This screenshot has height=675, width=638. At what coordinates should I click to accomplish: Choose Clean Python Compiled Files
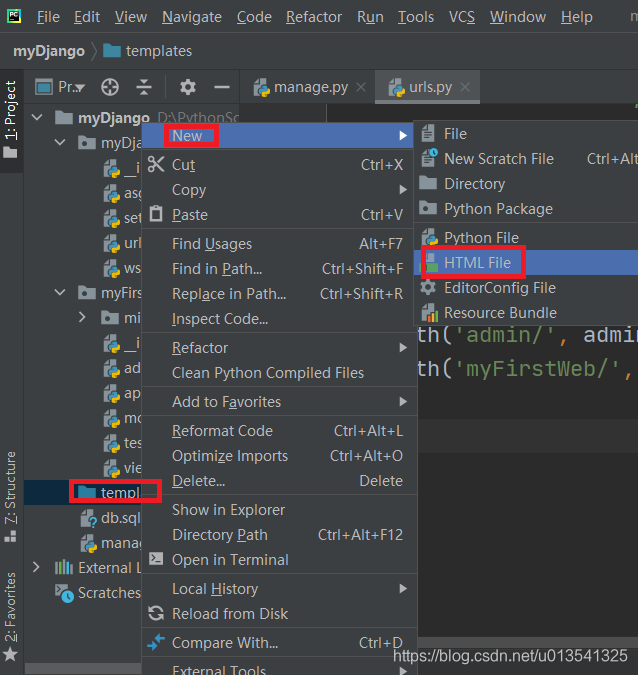(x=279, y=373)
